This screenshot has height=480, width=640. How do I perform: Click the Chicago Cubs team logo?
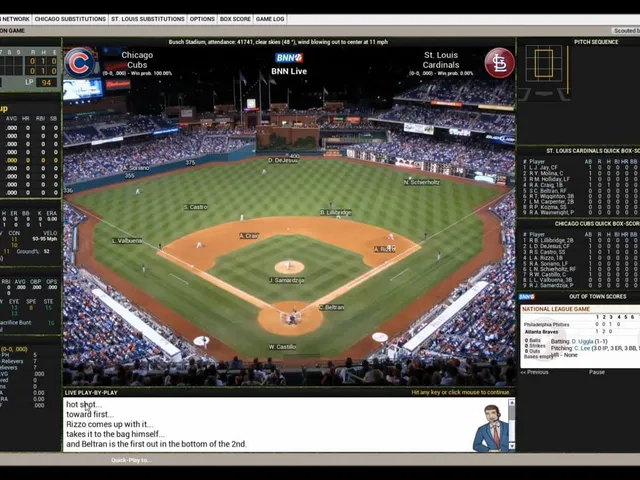coord(79,63)
